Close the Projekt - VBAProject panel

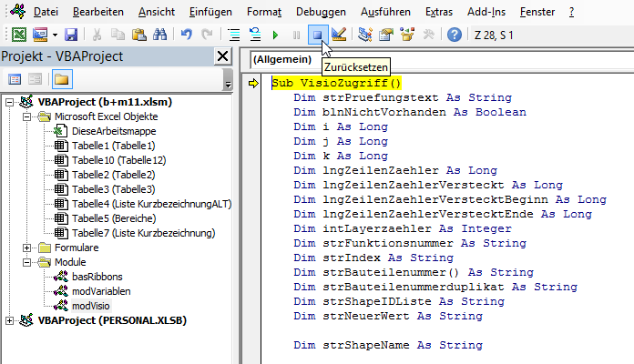(x=221, y=56)
